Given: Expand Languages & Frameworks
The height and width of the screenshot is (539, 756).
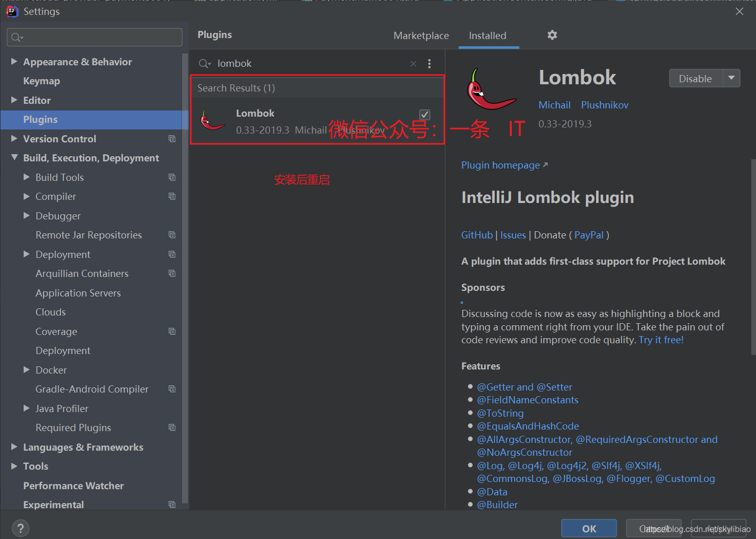Looking at the screenshot, I should coord(14,447).
